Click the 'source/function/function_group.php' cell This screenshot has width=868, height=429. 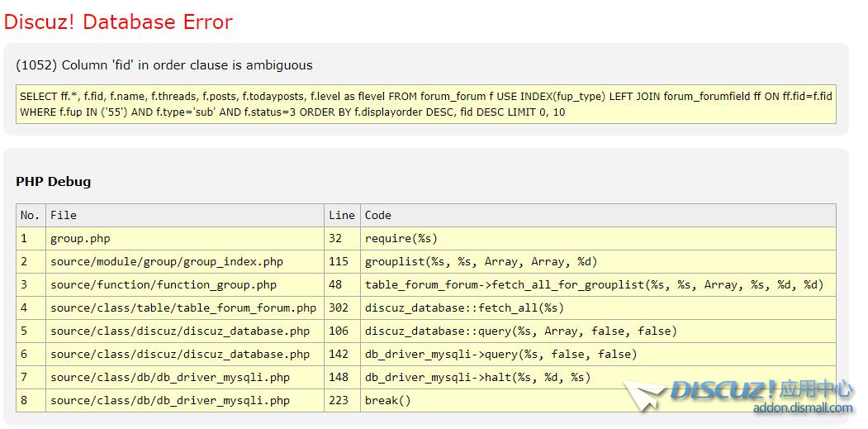[x=185, y=285]
